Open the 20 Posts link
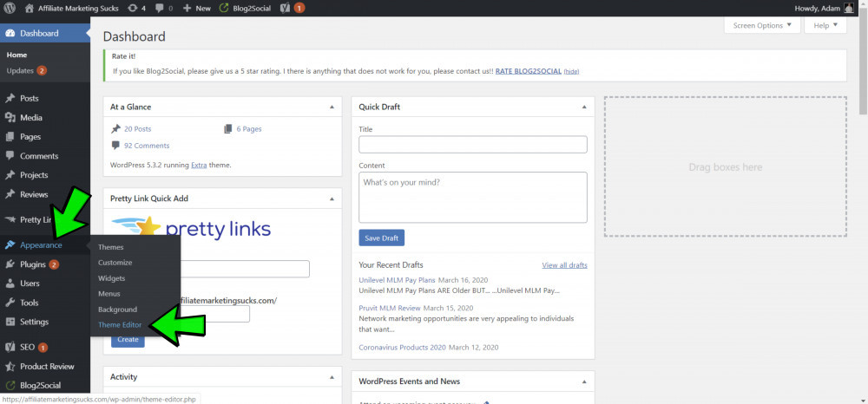Screen dimensions: 868x404 (x=137, y=129)
